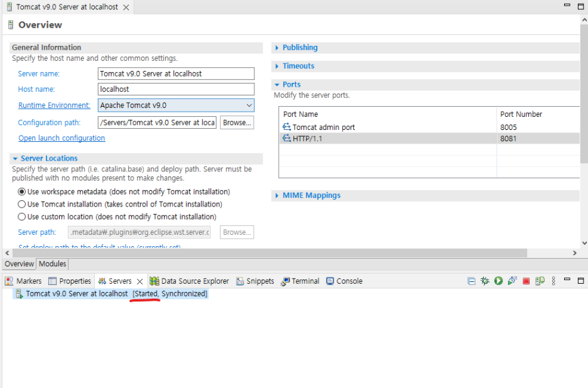Click the scroll down arrow
Screen dimensions: 588x388
click(584, 243)
